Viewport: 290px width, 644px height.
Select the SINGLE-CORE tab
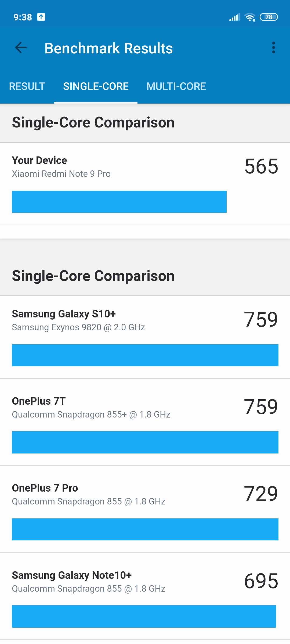(96, 86)
